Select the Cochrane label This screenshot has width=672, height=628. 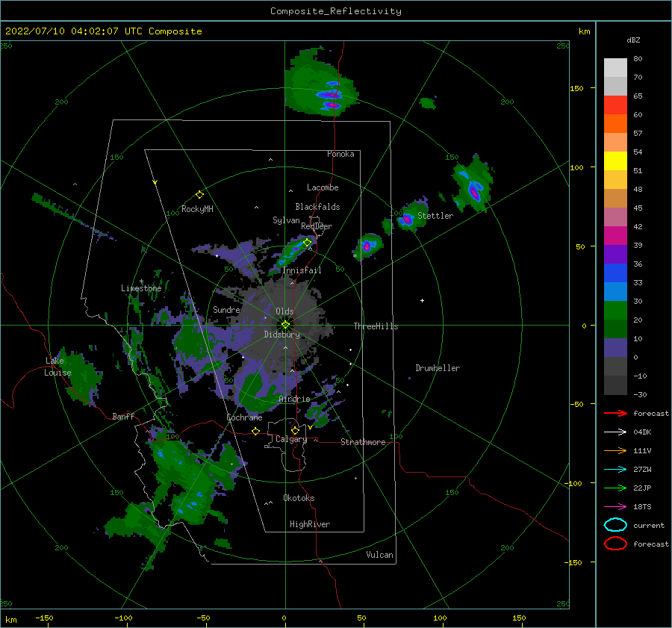244,417
